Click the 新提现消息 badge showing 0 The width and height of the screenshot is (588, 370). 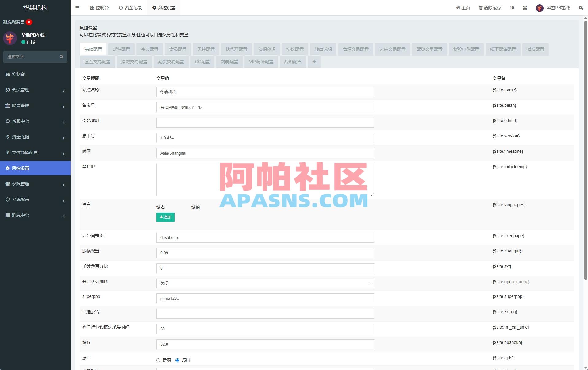pyautogui.click(x=29, y=22)
